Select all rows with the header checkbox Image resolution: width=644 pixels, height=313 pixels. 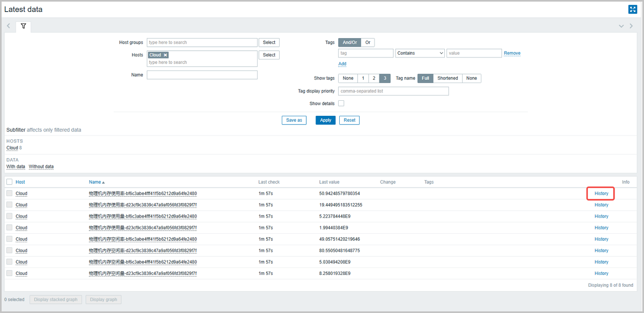tap(9, 182)
